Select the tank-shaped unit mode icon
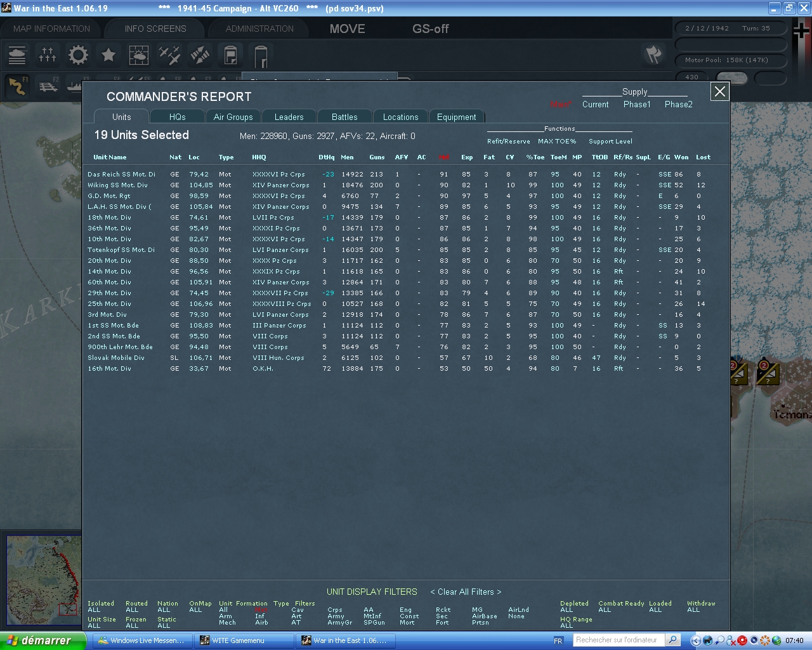Viewport: 812px width, 650px height. point(17,56)
